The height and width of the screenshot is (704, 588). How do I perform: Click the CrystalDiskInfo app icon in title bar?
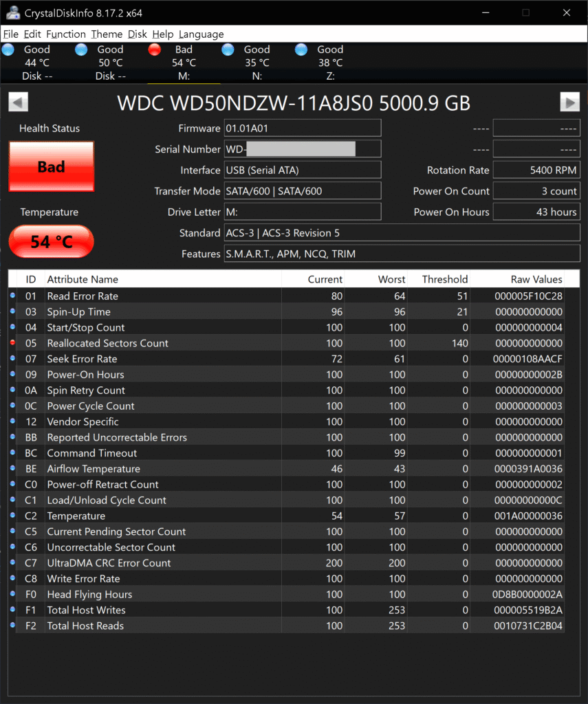pyautogui.click(x=12, y=12)
